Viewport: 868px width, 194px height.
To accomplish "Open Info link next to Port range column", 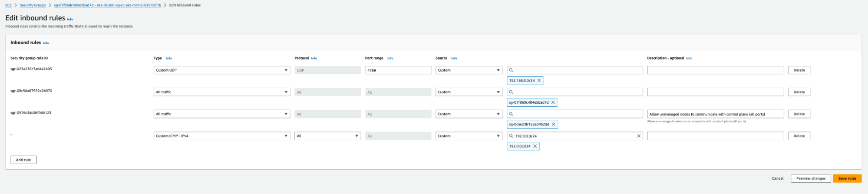I will click(390, 58).
